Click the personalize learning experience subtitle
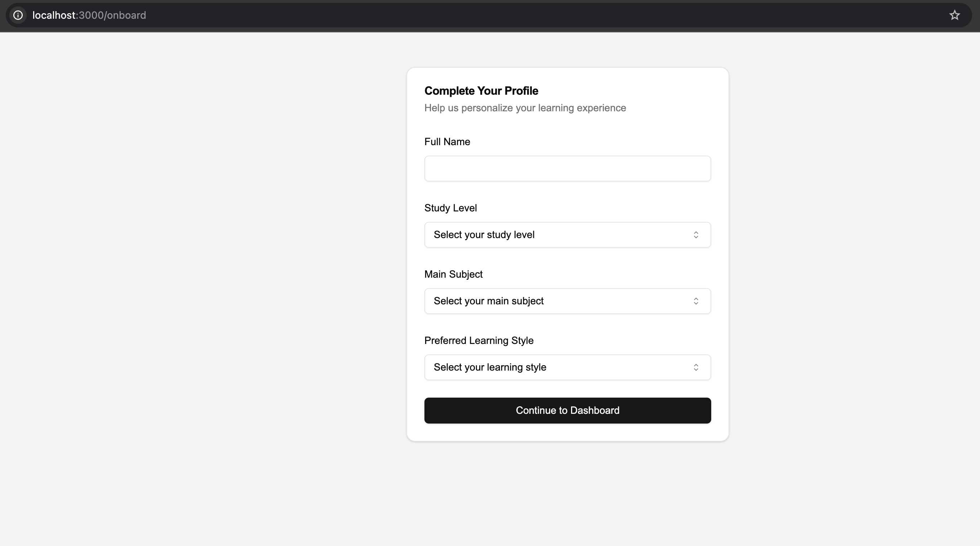 (x=525, y=108)
